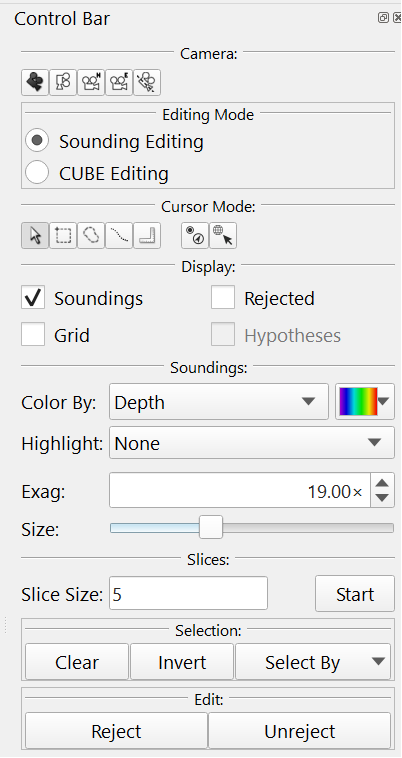
Task: Activate the ruler measure cursor tool
Action: 147,235
